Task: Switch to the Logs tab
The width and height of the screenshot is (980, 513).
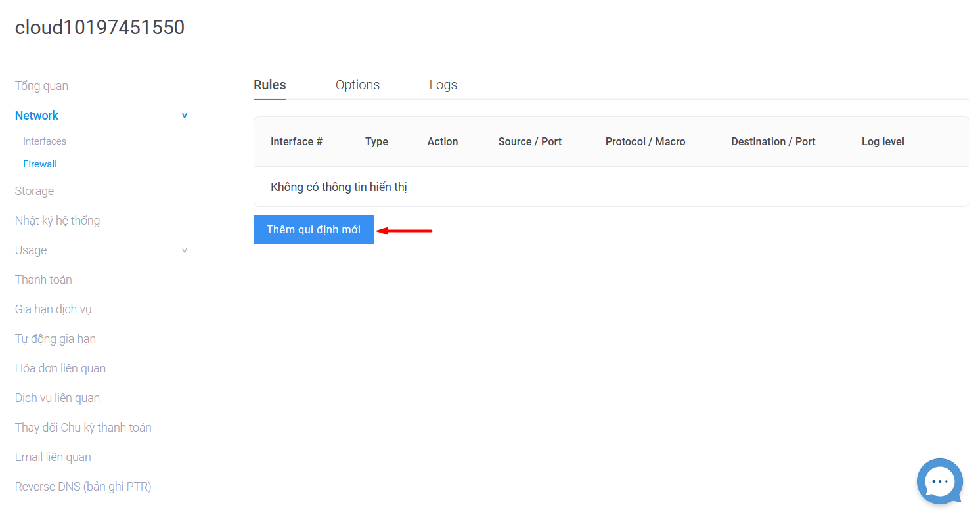Action: [443, 85]
